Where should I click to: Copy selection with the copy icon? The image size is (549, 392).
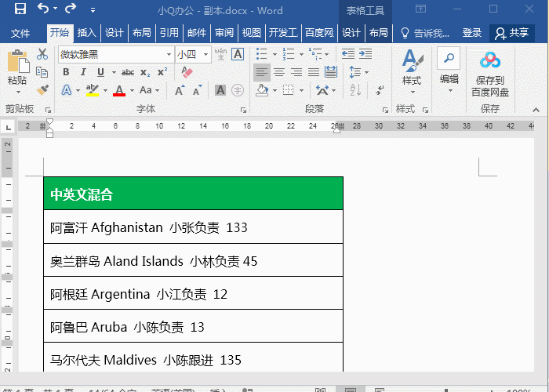[42, 72]
